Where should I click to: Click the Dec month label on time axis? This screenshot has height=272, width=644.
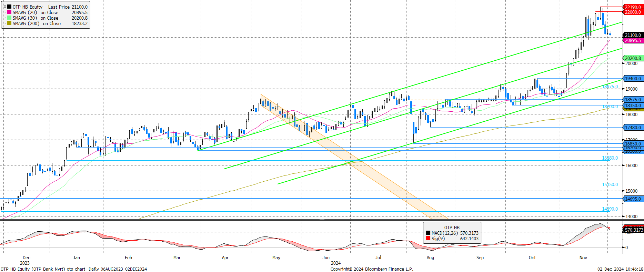(27, 258)
